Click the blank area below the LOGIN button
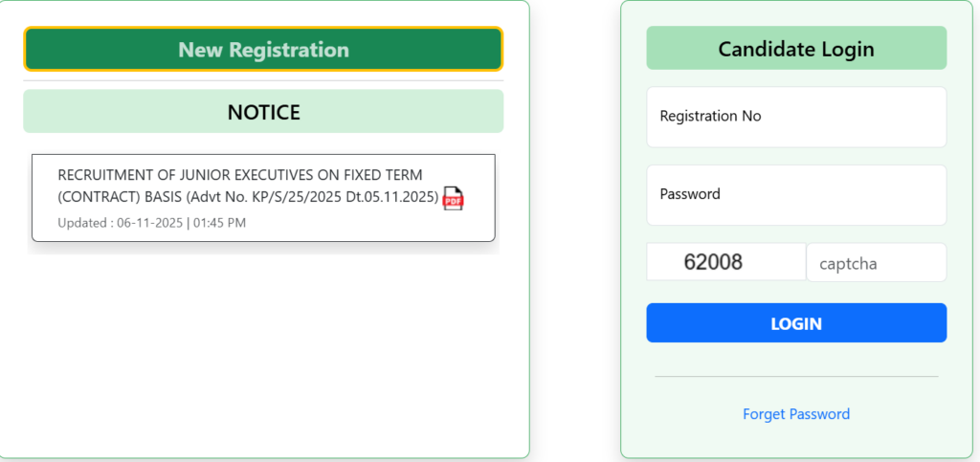 [x=796, y=358]
